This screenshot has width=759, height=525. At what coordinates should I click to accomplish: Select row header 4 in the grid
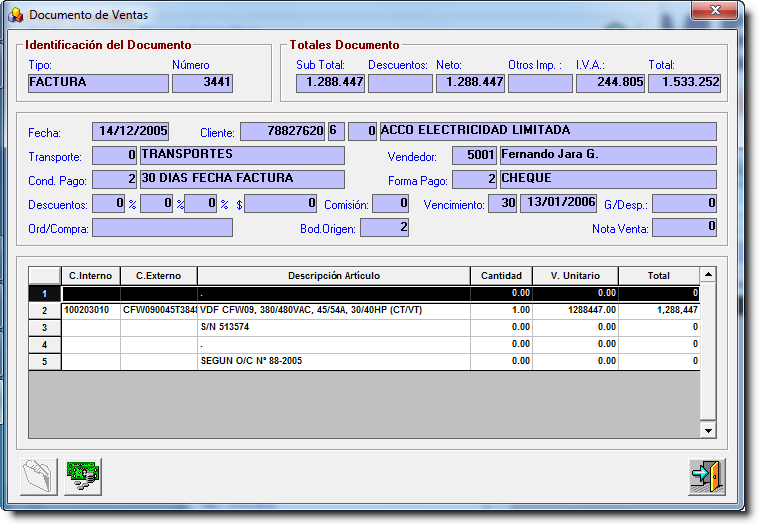(x=45, y=345)
